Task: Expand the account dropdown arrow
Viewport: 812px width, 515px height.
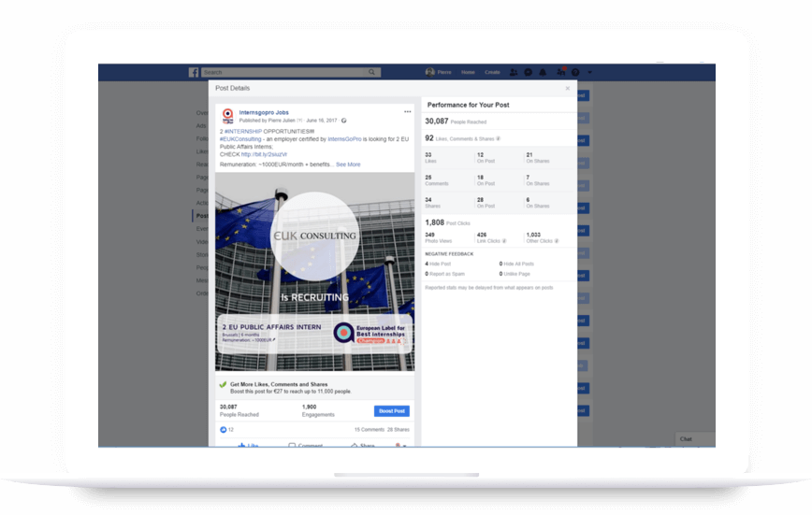Action: pyautogui.click(x=589, y=73)
